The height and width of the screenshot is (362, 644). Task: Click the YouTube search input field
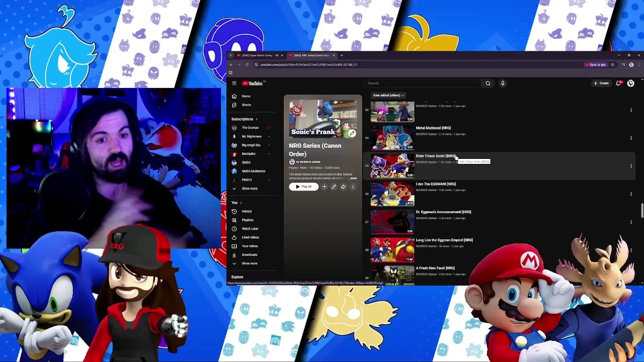point(423,83)
